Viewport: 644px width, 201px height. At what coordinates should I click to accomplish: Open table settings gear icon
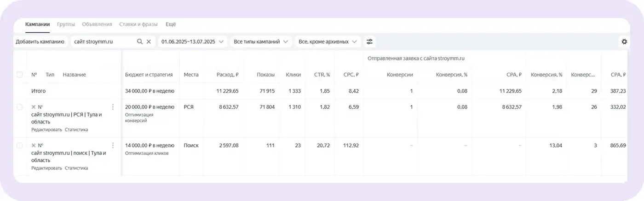pyautogui.click(x=624, y=41)
